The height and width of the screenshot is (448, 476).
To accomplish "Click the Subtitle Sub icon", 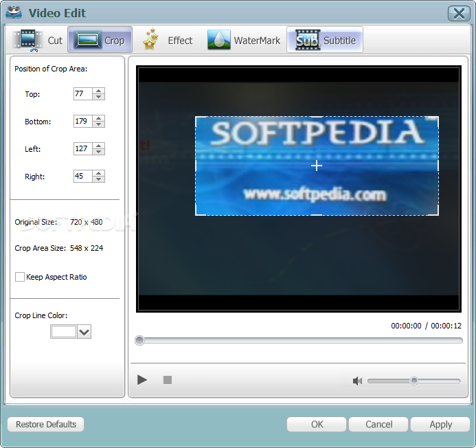I will click(x=308, y=40).
